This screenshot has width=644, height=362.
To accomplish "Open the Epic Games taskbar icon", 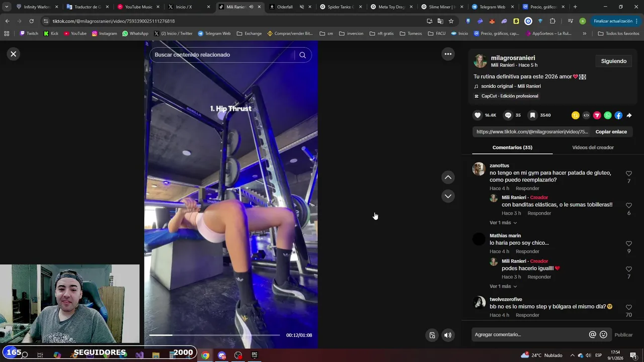I will coord(254,355).
